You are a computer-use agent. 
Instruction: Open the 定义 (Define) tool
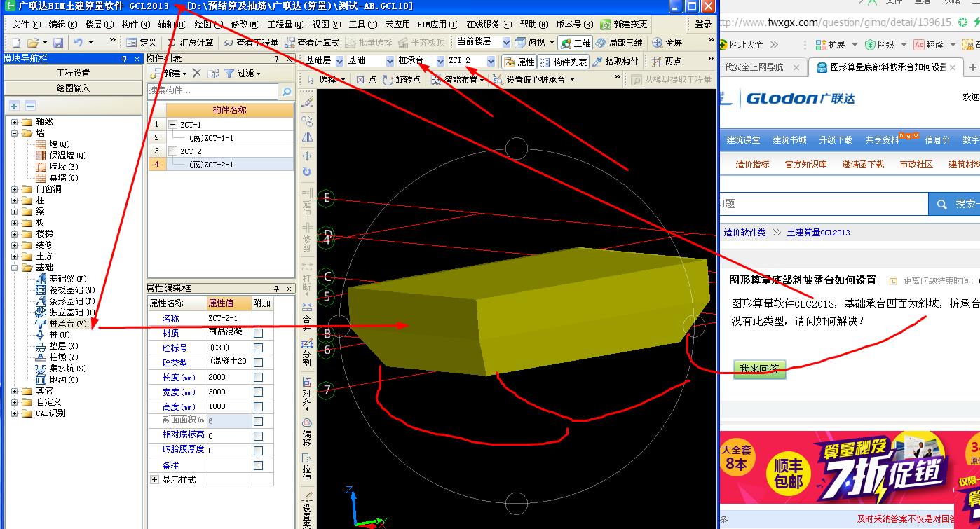click(142, 43)
